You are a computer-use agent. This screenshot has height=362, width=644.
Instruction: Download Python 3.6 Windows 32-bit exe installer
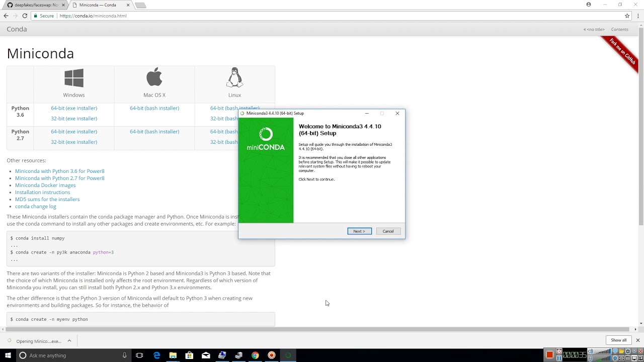tap(74, 119)
